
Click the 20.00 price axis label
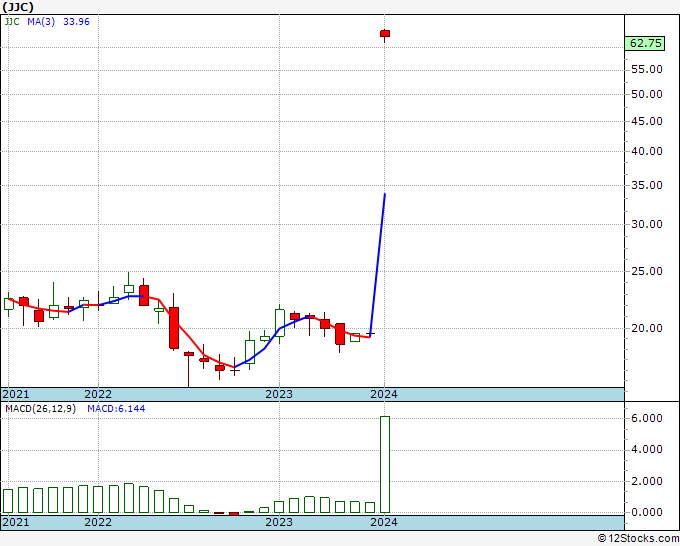tap(647, 329)
